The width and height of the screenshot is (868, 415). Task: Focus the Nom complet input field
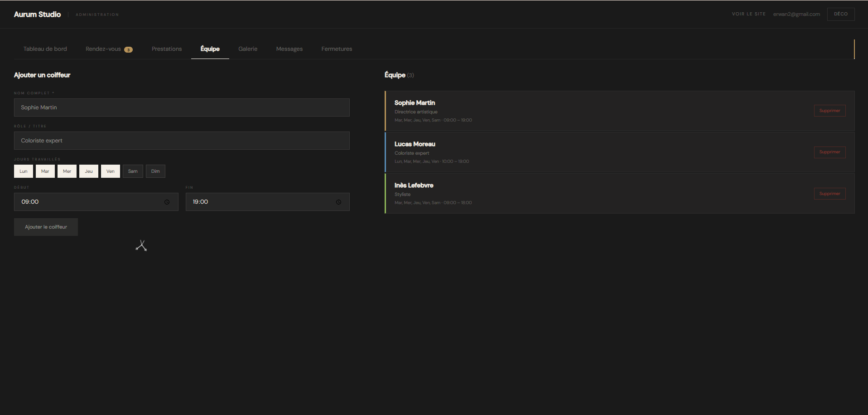182,107
